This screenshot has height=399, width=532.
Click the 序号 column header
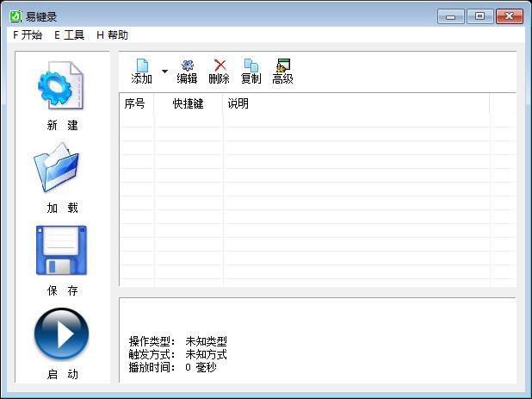136,103
